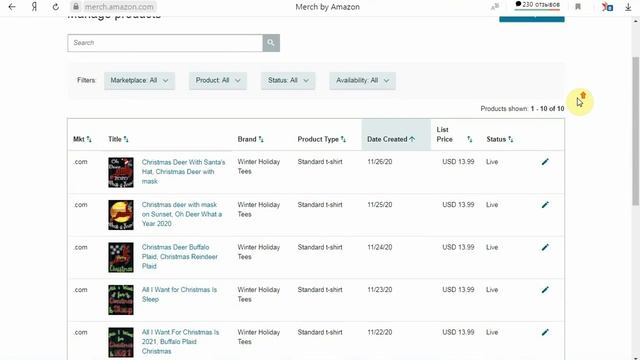Click thumbnail of Santa's Hat deer shirt
This screenshot has height=360, width=640.
pos(121,173)
